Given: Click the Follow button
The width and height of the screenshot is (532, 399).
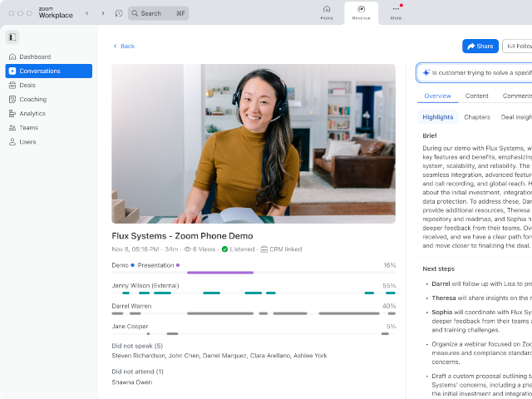Looking at the screenshot, I should [518, 47].
